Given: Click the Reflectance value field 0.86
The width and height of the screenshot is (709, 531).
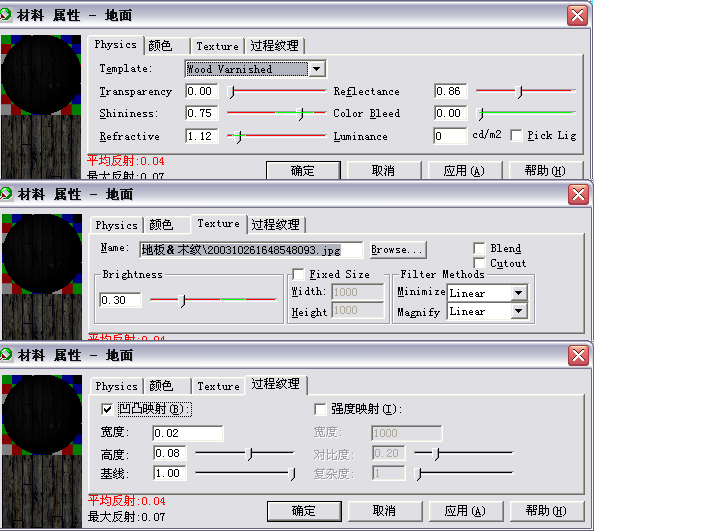Looking at the screenshot, I should (x=450, y=91).
